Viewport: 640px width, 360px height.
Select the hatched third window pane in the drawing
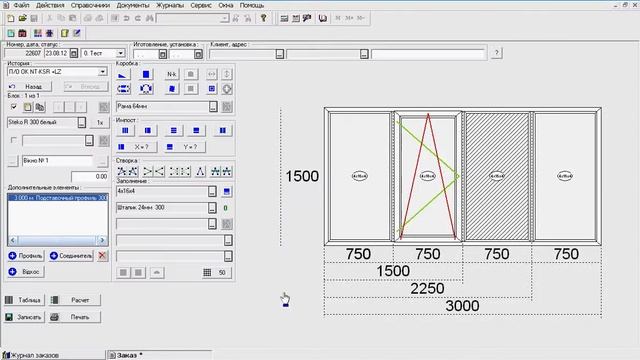pos(497,176)
